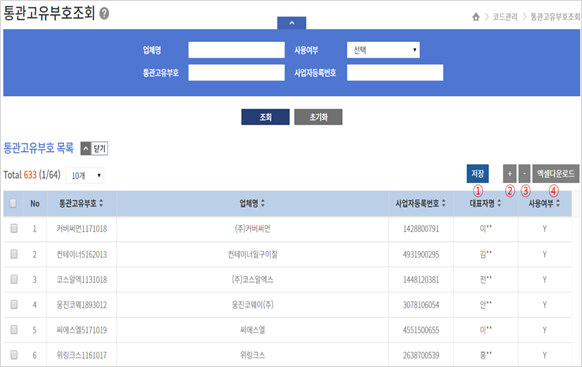This screenshot has height=367, width=582.
Task: Click the help question mark icon beside title
Action: pyautogui.click(x=105, y=14)
